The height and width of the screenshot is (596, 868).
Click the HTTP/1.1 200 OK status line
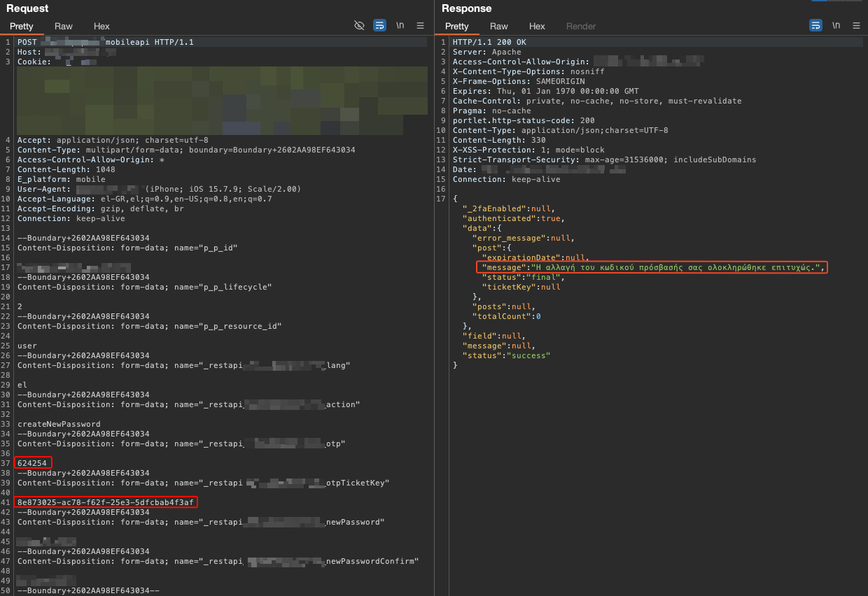[489, 42]
